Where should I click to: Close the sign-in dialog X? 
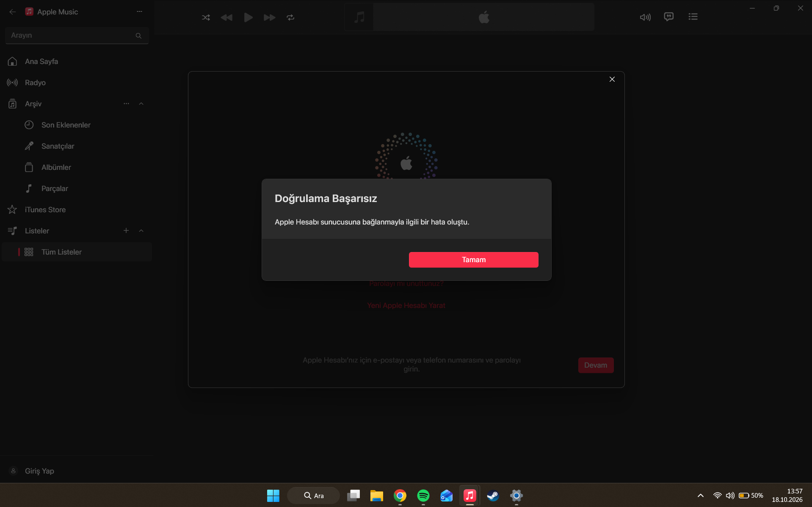(612, 79)
